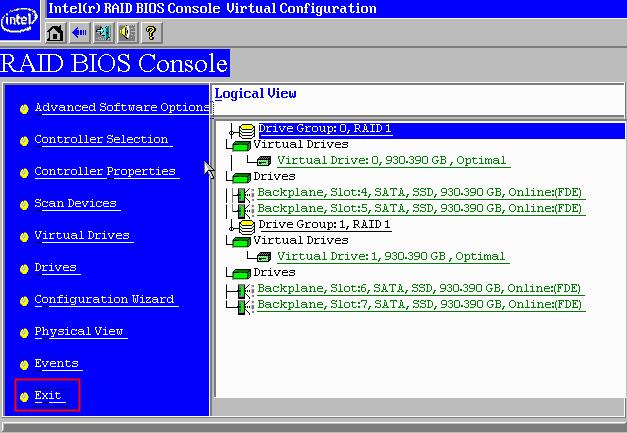This screenshot has height=433, width=627.
Task: Click the Back arrow toolbar icon
Action: point(79,33)
